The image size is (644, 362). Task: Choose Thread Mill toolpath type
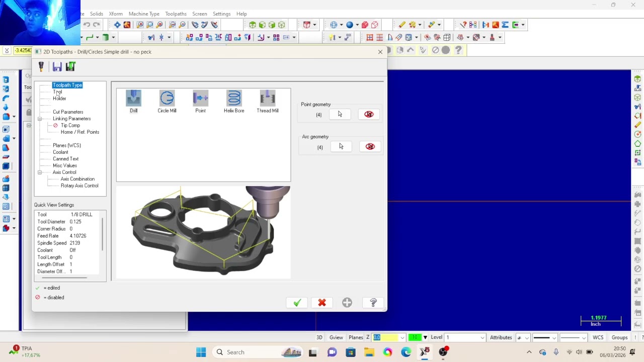(267, 102)
